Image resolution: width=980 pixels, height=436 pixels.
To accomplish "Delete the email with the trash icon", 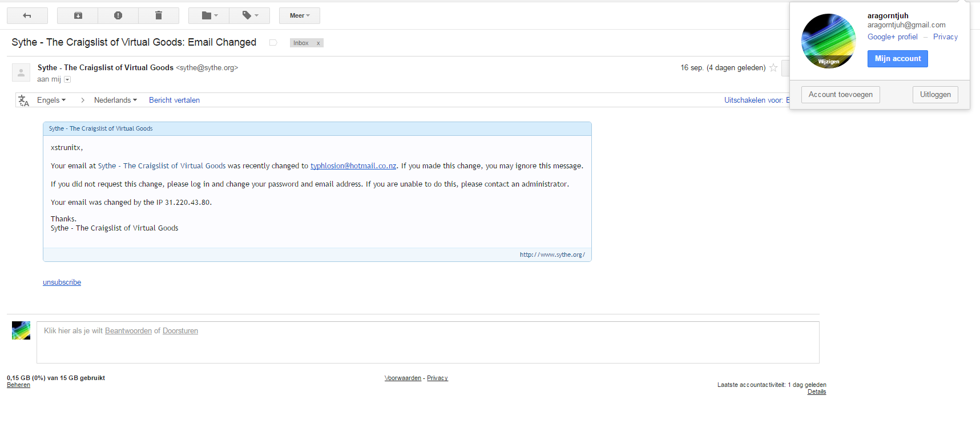I will click(159, 15).
